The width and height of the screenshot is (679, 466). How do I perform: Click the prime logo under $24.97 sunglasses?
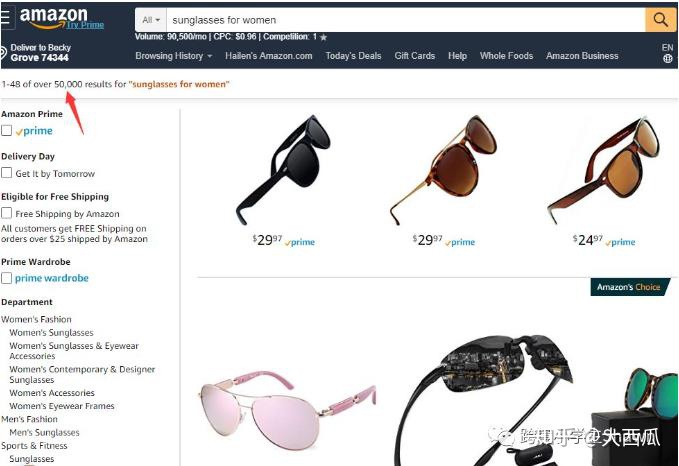620,242
